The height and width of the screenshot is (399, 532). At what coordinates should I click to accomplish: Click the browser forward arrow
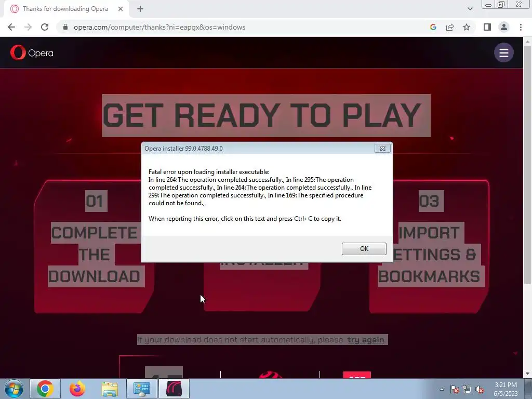28,27
